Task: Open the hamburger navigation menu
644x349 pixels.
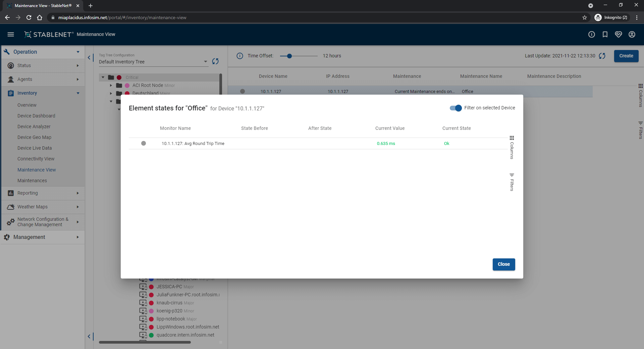Action: point(11,34)
